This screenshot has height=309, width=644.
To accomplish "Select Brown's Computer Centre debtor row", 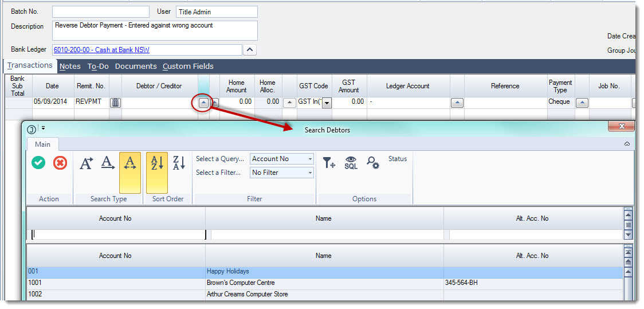I will [324, 283].
